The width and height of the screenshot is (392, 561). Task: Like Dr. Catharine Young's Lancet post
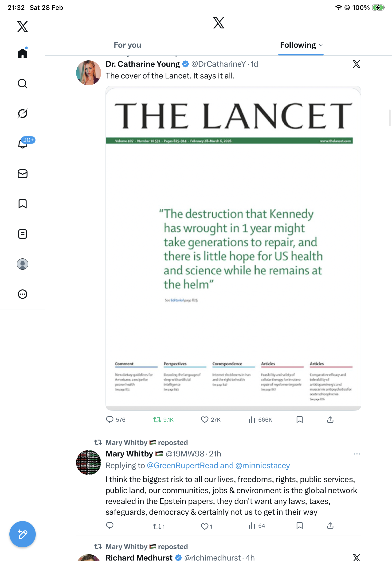tap(204, 420)
